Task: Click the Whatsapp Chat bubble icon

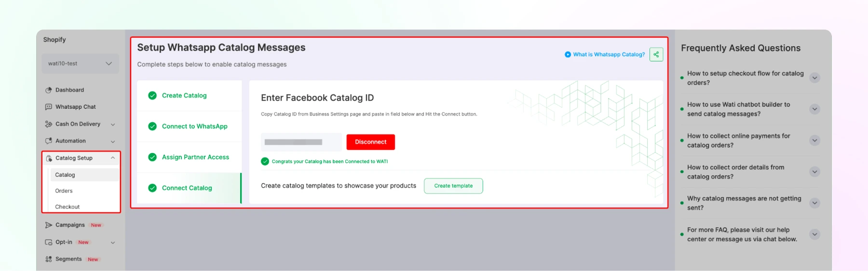Action: click(49, 107)
